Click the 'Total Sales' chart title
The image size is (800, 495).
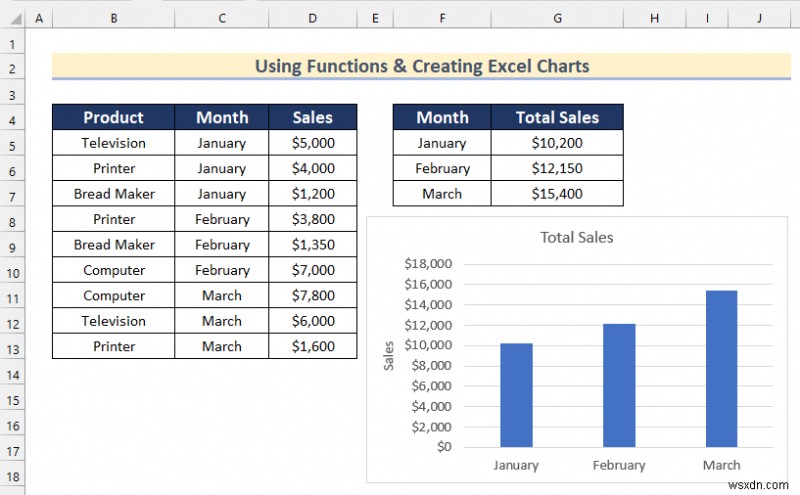tap(576, 237)
